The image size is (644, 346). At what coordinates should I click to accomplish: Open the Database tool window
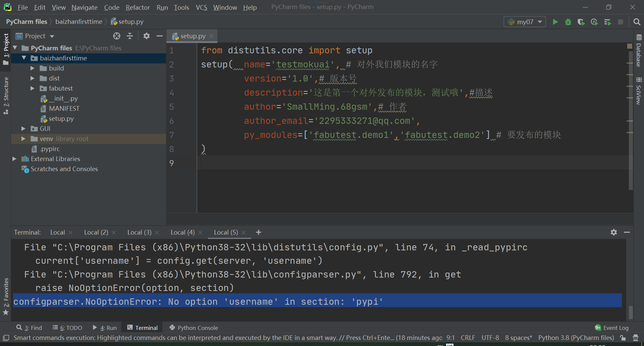tap(639, 51)
